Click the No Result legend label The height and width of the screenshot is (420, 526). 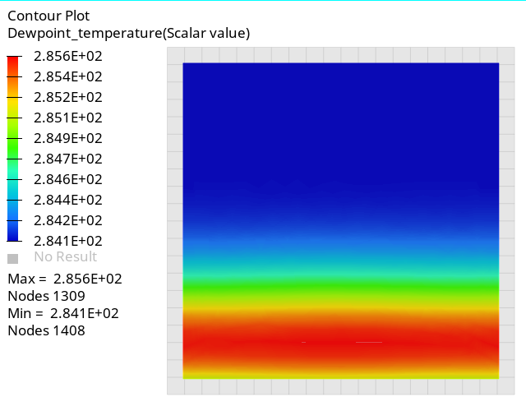click(66, 256)
